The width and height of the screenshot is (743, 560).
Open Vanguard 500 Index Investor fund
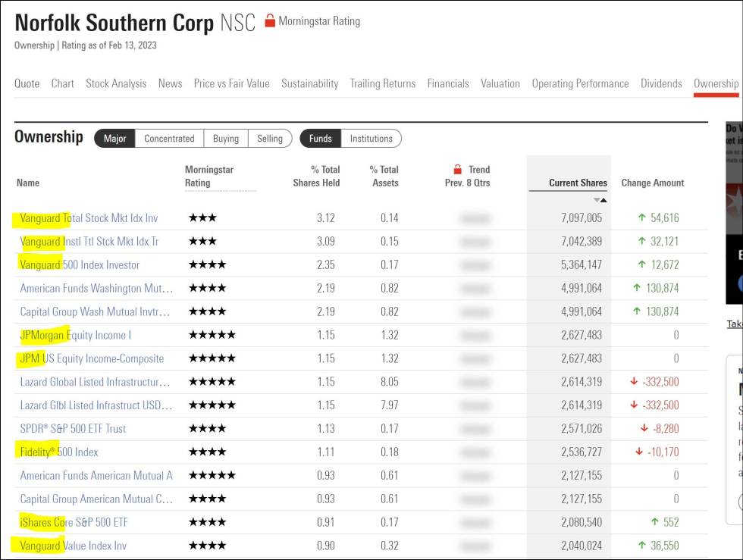[80, 264]
